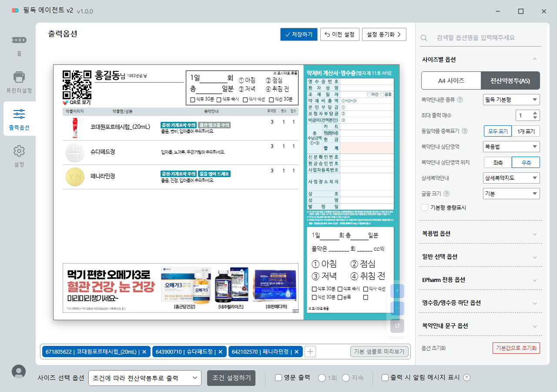Click the 저장하기 save button

click(x=299, y=34)
